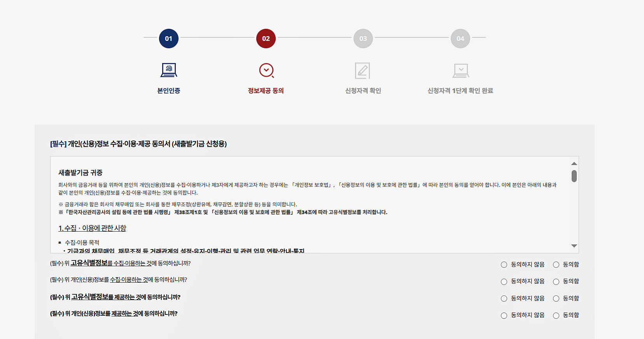Click the gray laptop completion icon
This screenshot has width=644, height=339.
click(461, 71)
